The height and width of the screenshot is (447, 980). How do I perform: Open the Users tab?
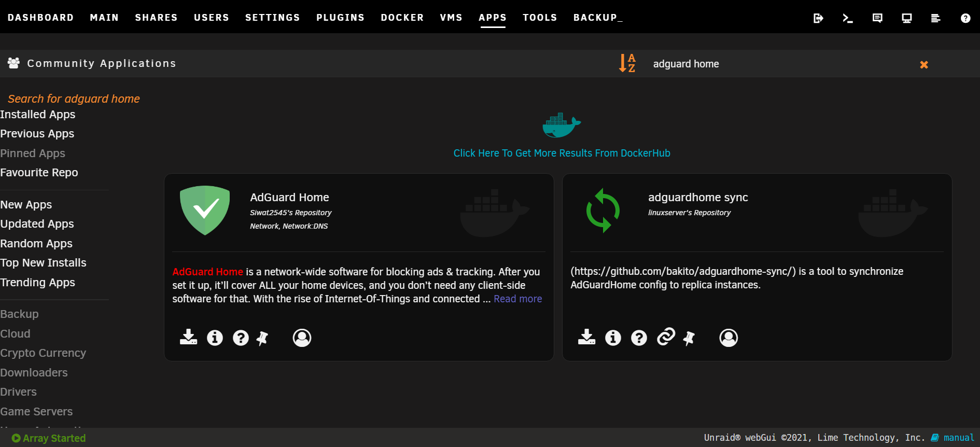pos(212,18)
